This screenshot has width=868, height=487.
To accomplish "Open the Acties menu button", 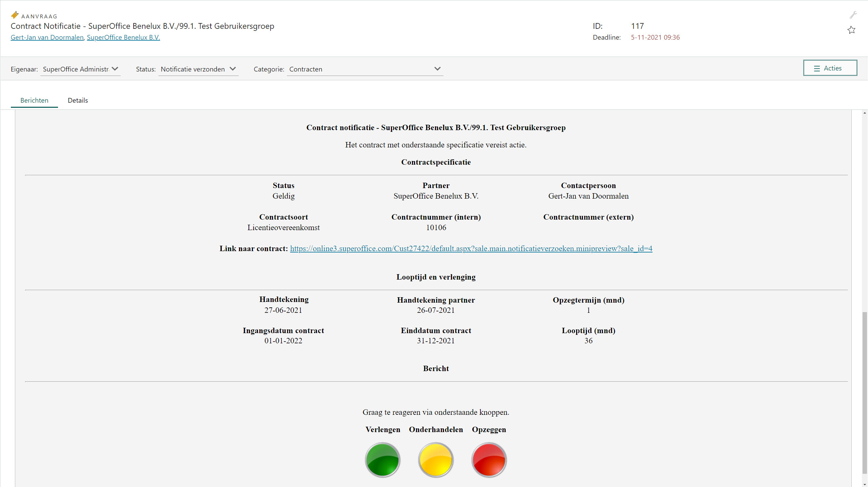I will pos(830,68).
